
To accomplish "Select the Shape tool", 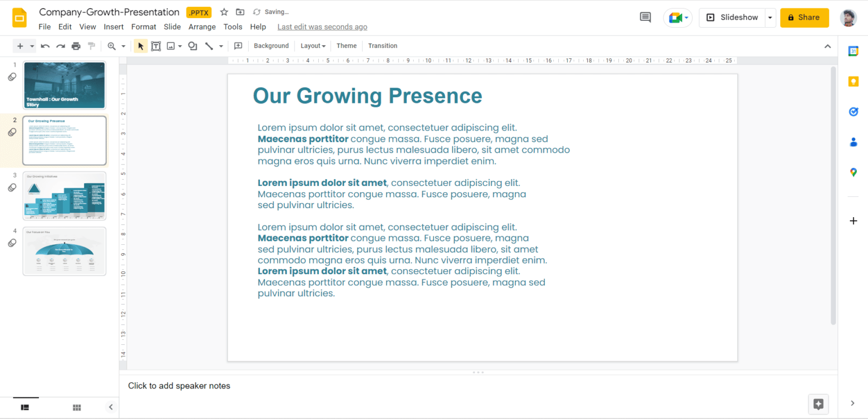I will pos(192,46).
